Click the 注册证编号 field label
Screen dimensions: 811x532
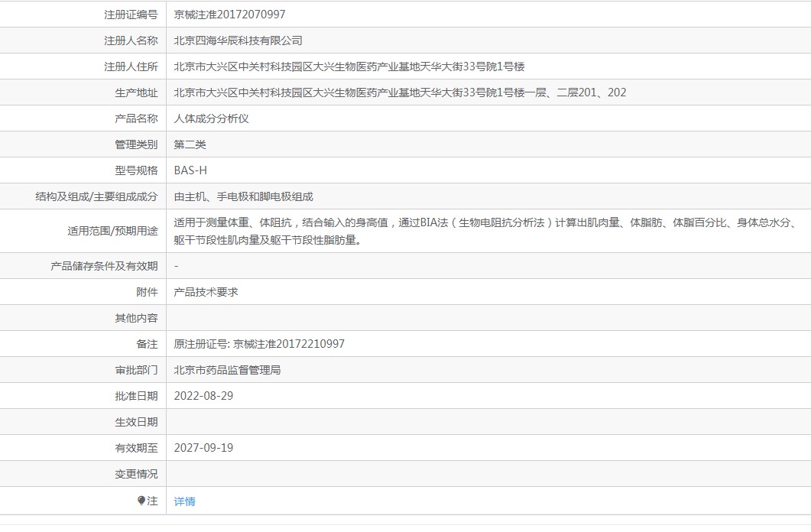pos(131,15)
